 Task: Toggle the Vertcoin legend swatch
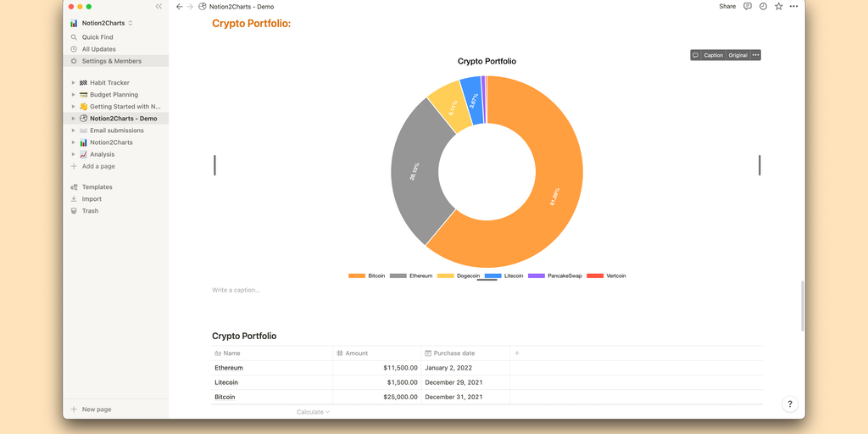pyautogui.click(x=595, y=275)
